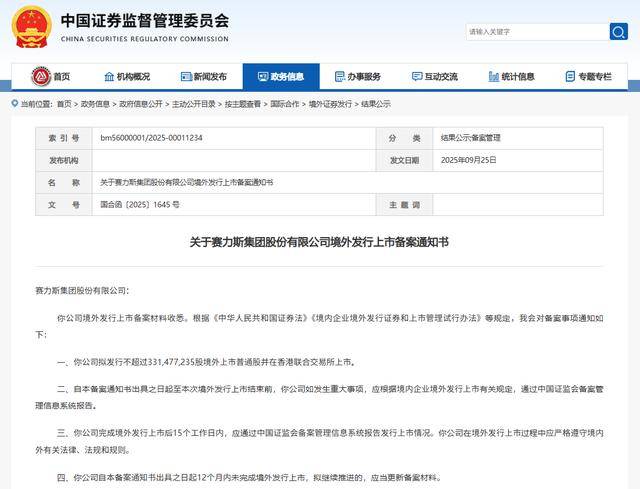Click the 机构概况 building icon
Screen dimensions: 640x489
(109, 77)
